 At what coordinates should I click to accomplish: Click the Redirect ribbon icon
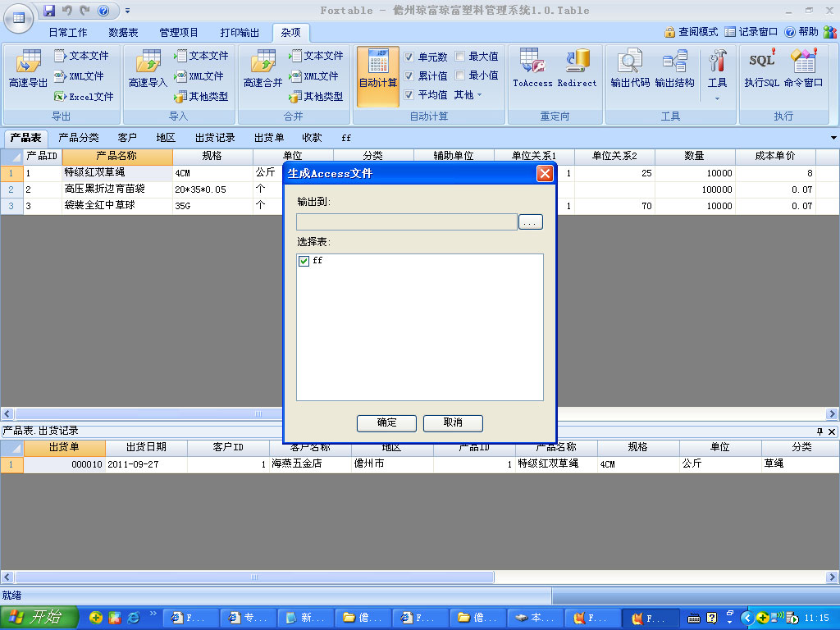(577, 69)
